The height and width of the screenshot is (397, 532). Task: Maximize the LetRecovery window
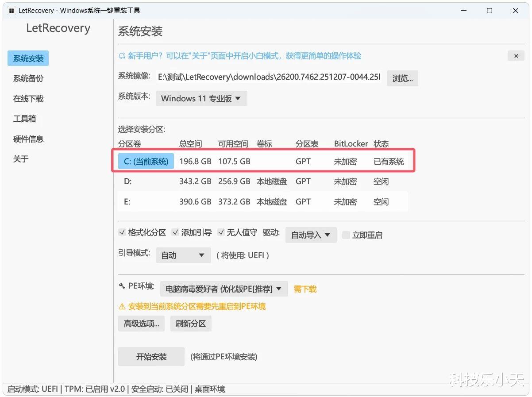[x=490, y=11]
